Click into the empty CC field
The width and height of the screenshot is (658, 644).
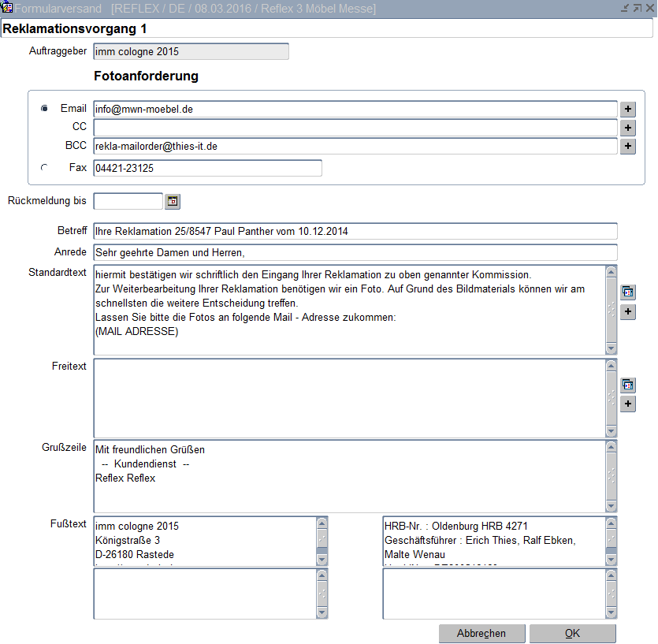tap(355, 128)
